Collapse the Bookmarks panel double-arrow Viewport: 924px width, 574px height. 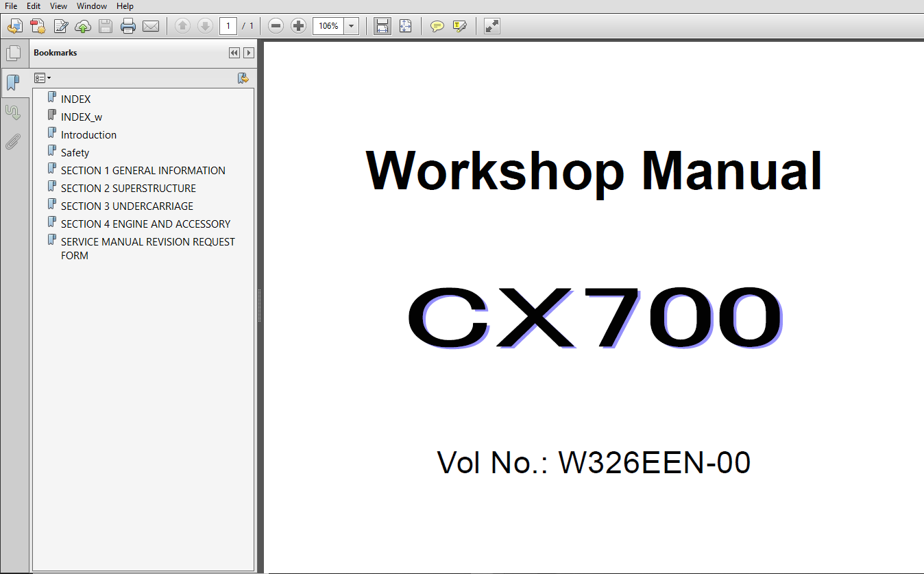(234, 53)
